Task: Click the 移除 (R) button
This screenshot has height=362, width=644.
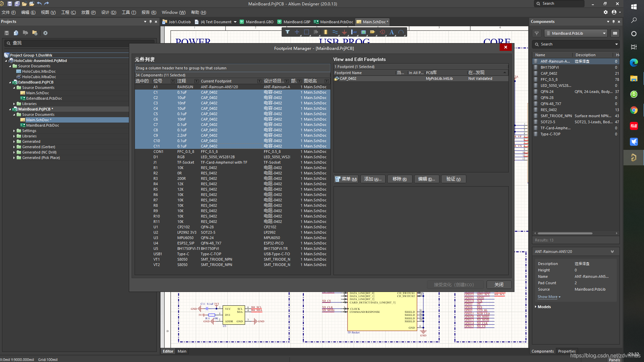Action: pos(400,179)
